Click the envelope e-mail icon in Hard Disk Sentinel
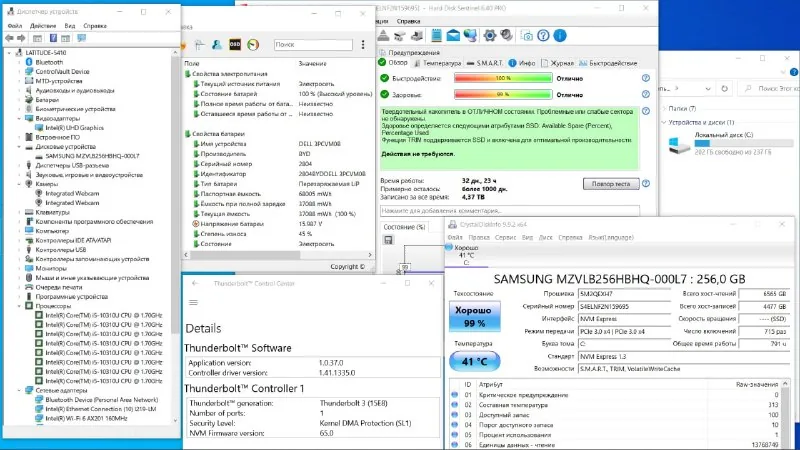 pyautogui.click(x=453, y=35)
